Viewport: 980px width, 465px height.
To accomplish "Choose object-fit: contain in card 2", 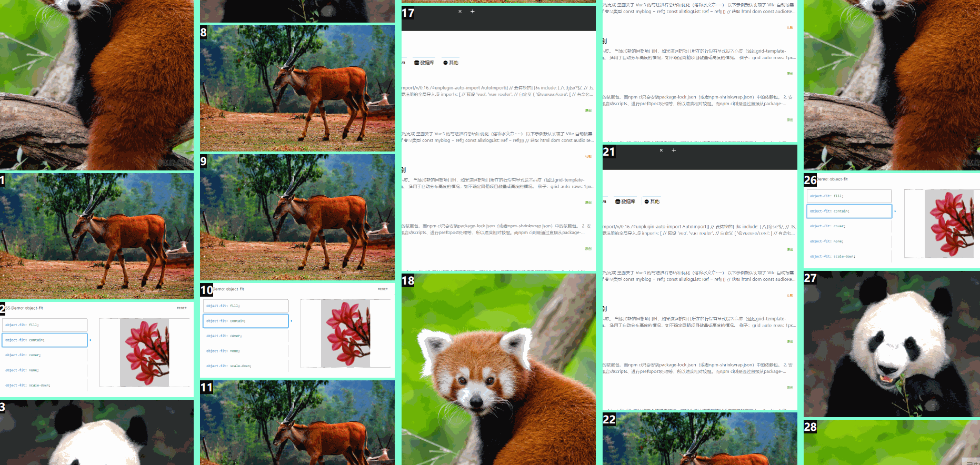I will pos(45,340).
